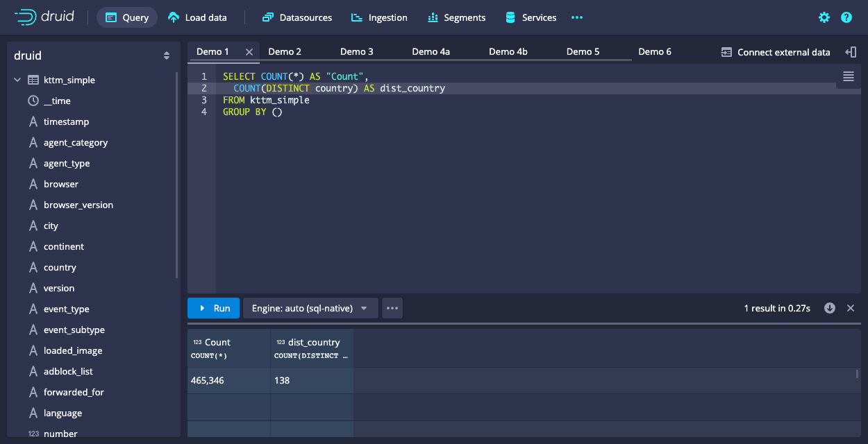868x444 pixels.
Task: Click the Druid logo
Action: point(42,17)
